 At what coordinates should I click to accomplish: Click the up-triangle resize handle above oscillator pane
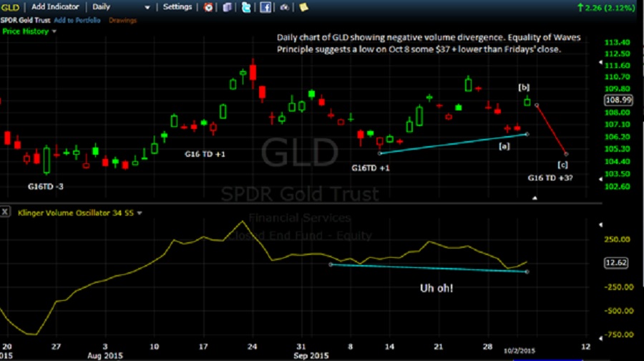[x=535, y=198]
